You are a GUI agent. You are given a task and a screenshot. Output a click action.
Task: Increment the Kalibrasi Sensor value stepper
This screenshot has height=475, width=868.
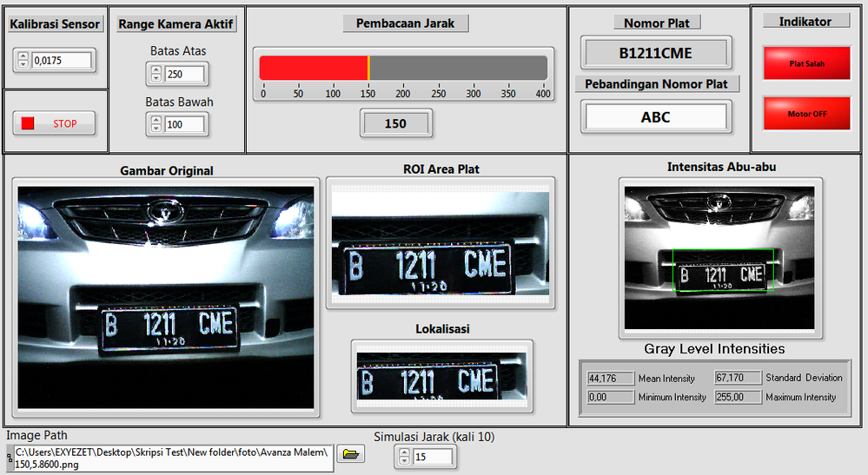click(23, 56)
